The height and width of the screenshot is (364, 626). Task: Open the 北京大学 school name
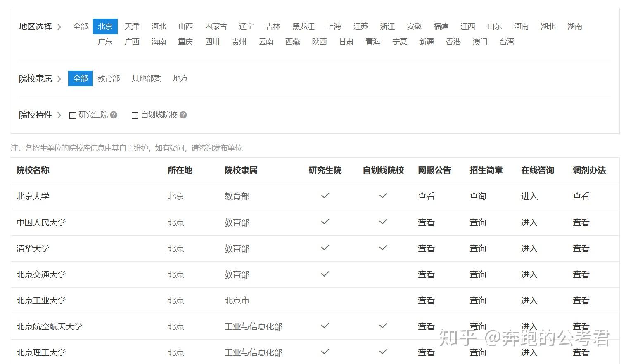coord(33,196)
